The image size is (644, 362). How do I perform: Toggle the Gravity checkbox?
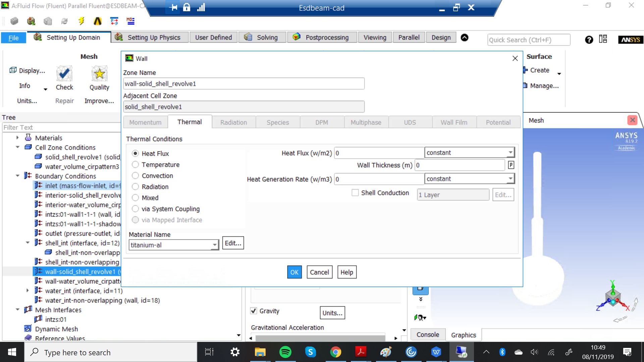click(x=254, y=311)
